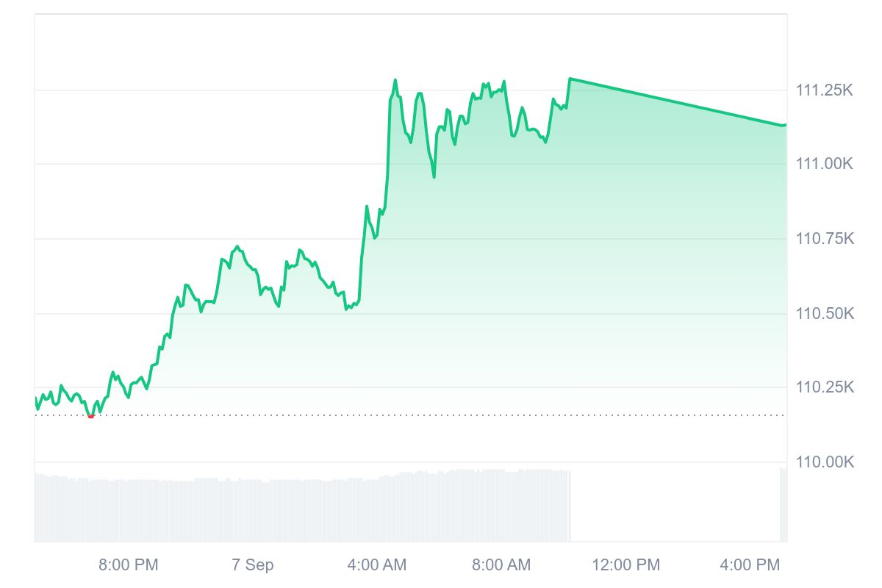The width and height of the screenshot is (882, 588).
Task: Select the 4:00 PM time axis label
Action: click(750, 565)
